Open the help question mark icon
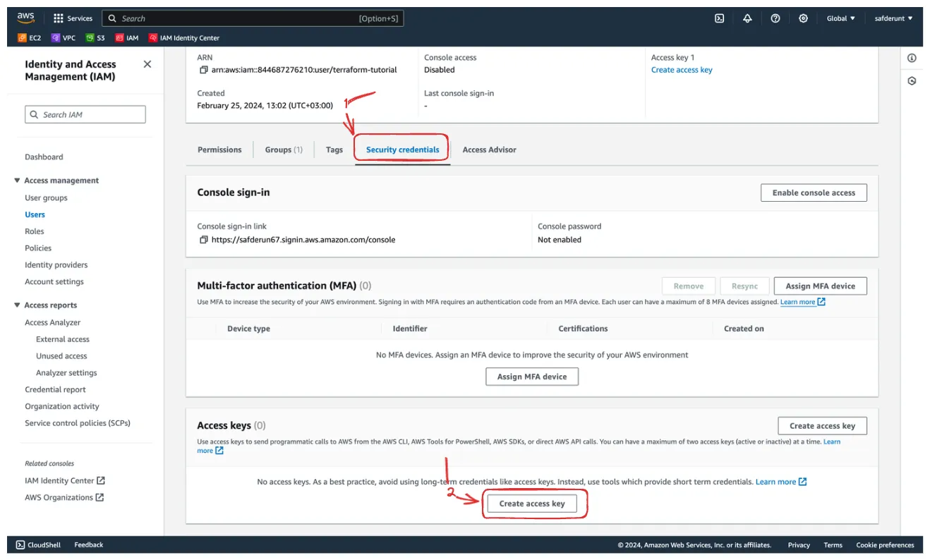The width and height of the screenshot is (930, 560). click(x=775, y=18)
